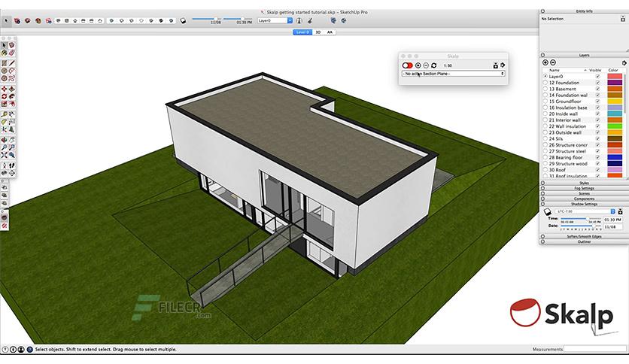Open the color swatch for 22 Wall insulation

point(615,126)
